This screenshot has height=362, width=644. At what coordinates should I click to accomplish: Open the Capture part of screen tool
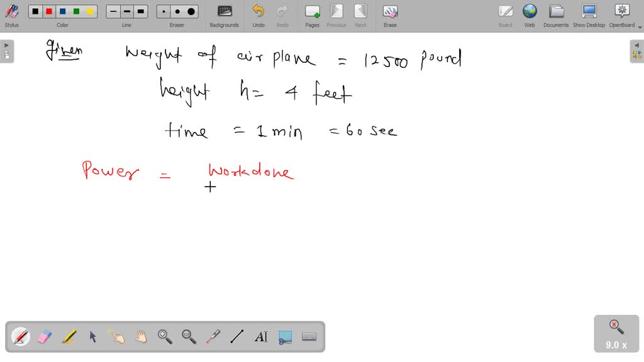click(x=285, y=337)
